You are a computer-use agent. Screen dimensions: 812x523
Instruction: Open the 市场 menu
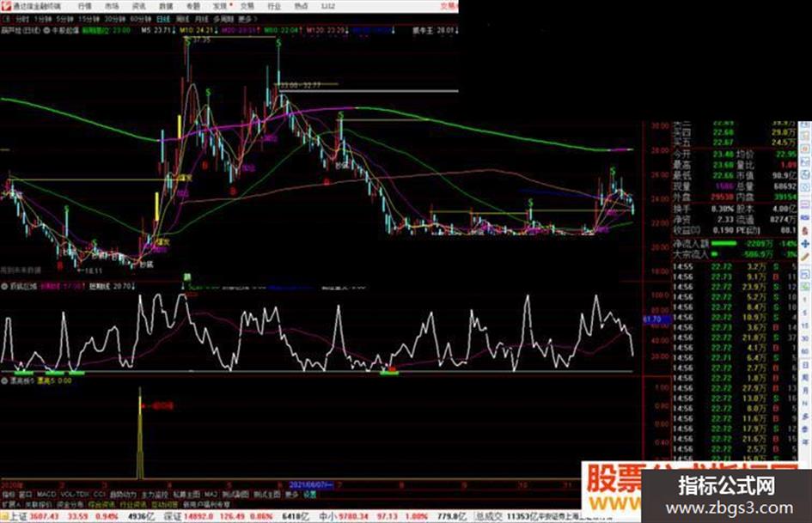point(112,6)
